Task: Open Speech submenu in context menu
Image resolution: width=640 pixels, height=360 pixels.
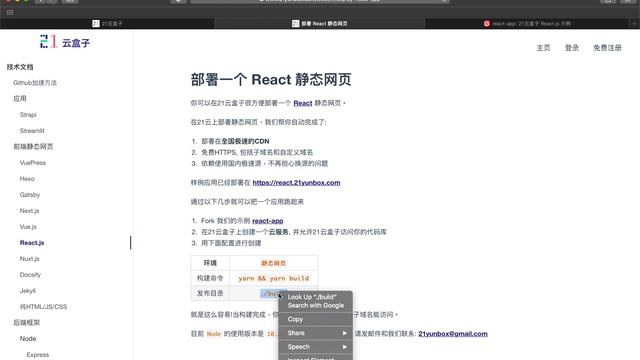Action: point(315,347)
